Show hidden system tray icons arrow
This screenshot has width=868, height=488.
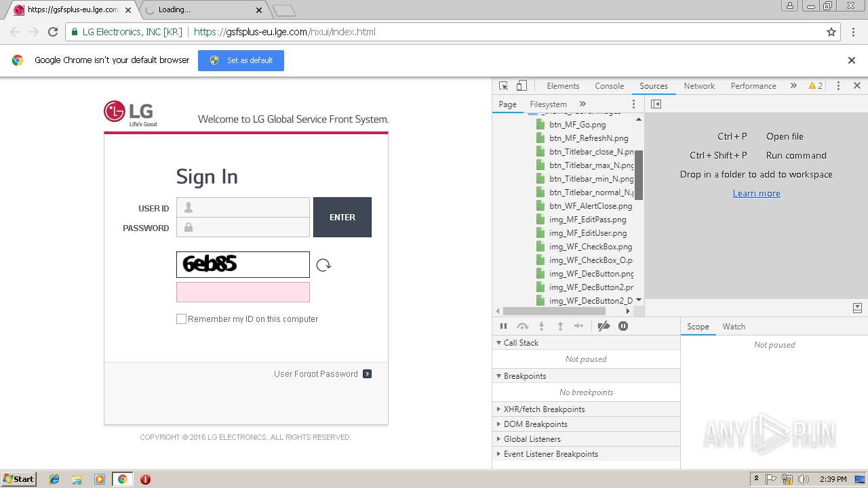click(x=756, y=479)
